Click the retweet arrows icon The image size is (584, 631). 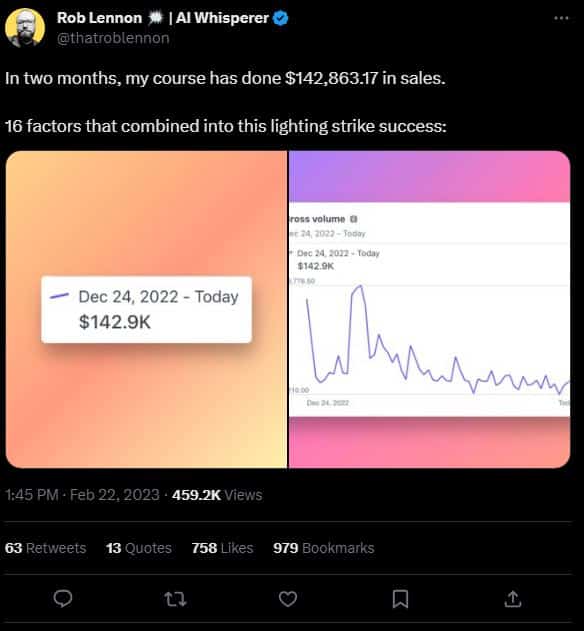(x=175, y=599)
